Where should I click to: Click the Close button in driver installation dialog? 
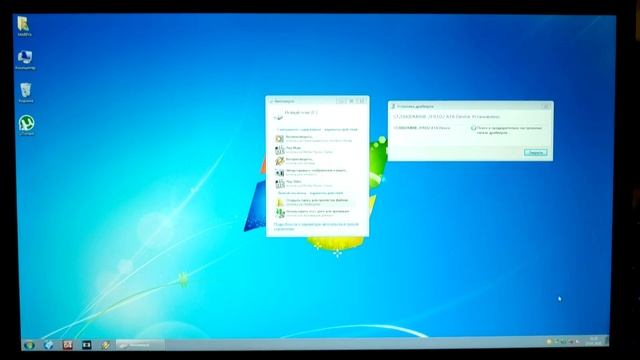coord(535,153)
